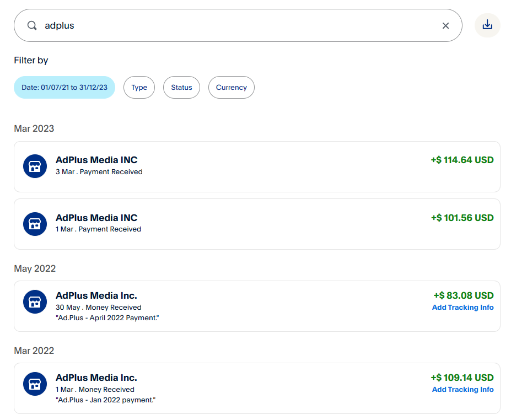Screen dimensions: 511x420
Task: Click the Mar 2022 section heading
Action: (x=34, y=351)
